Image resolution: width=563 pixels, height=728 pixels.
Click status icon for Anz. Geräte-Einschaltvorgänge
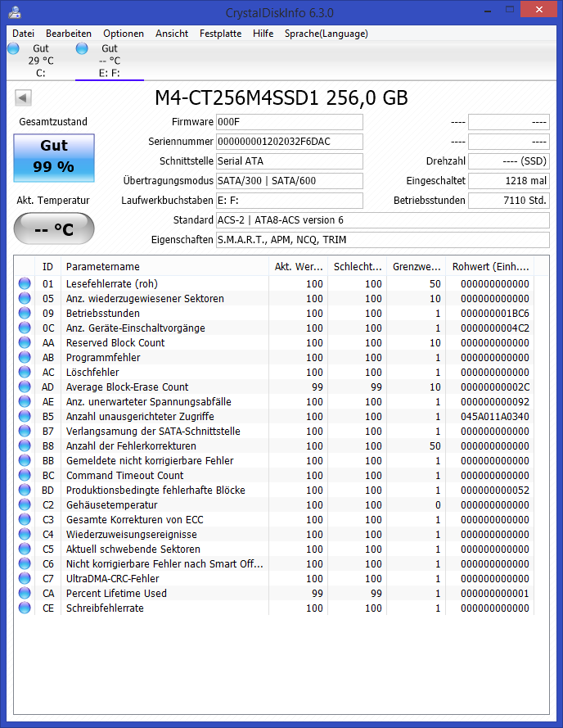(25, 328)
